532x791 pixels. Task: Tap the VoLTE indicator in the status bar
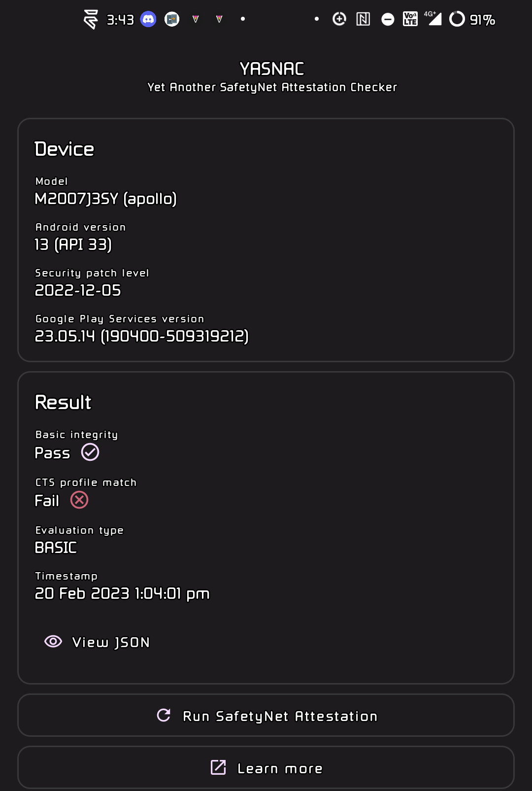(x=410, y=20)
